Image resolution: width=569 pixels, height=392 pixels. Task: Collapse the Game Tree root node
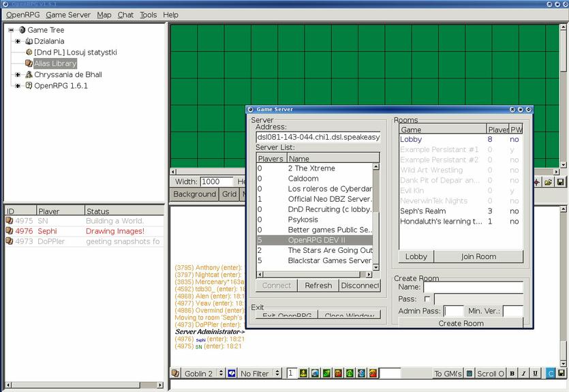tap(11, 30)
